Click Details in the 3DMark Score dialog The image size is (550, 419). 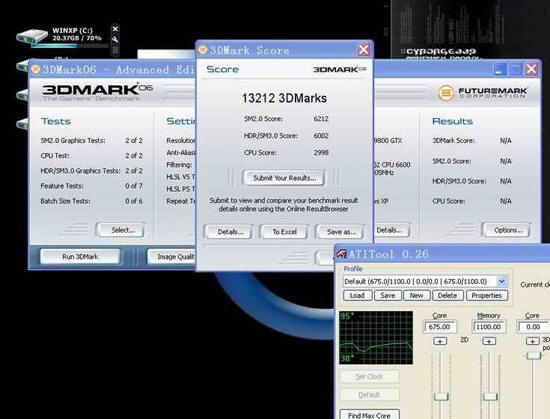(230, 232)
